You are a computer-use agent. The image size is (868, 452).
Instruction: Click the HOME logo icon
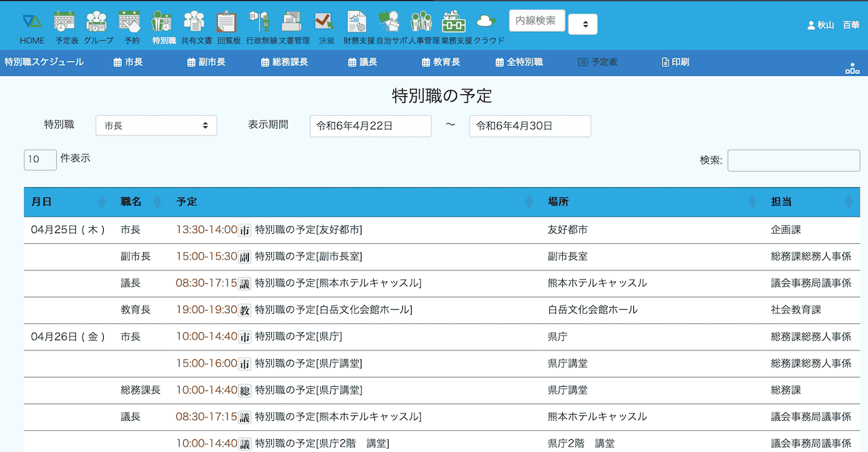point(32,22)
